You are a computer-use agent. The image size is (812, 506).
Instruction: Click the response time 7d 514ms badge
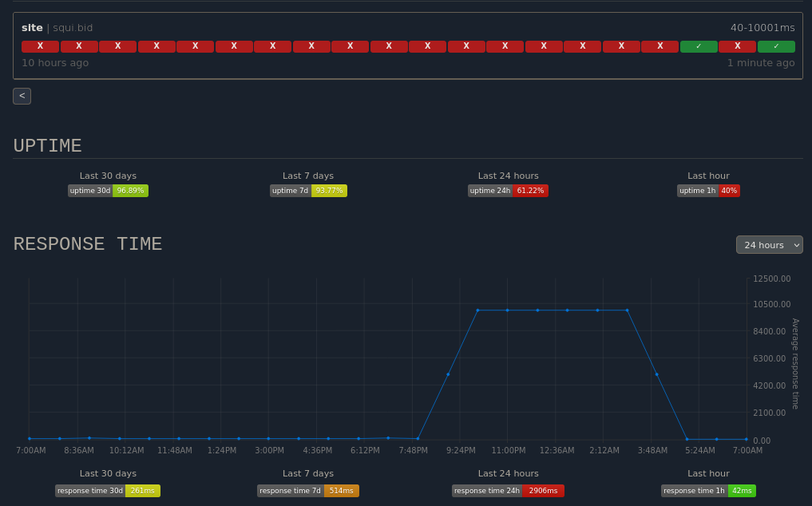pyautogui.click(x=308, y=491)
